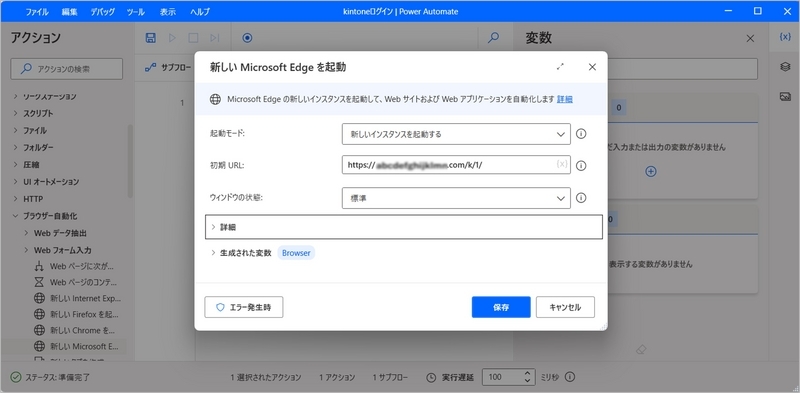Run next action with the step icon
Image resolution: width=800 pixels, height=393 pixels.
214,37
